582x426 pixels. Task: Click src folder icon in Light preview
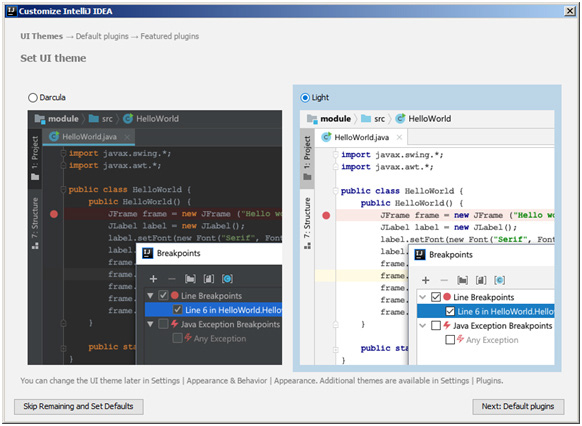pos(366,119)
